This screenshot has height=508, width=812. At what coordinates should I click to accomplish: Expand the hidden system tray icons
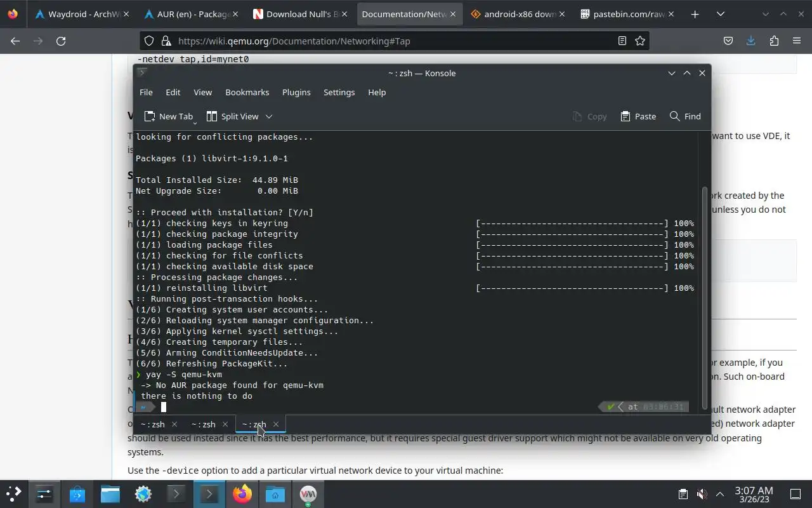(720, 493)
